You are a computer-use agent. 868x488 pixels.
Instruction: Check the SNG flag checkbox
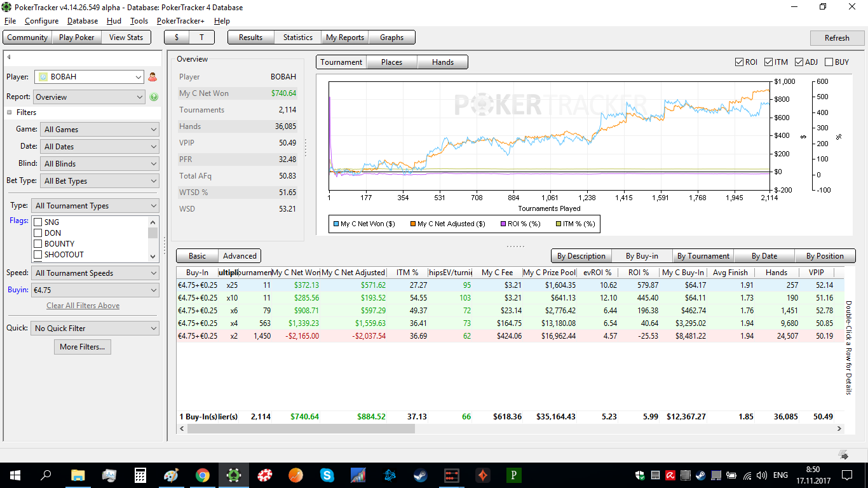point(38,222)
